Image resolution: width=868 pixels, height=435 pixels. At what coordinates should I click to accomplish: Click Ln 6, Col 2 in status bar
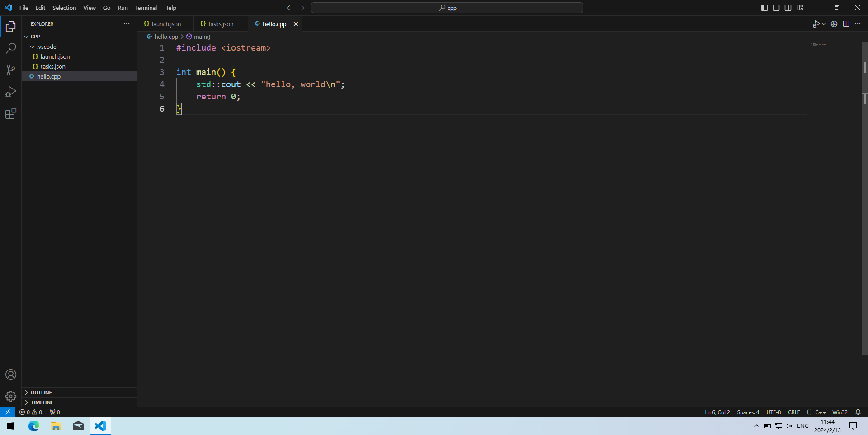tap(717, 412)
